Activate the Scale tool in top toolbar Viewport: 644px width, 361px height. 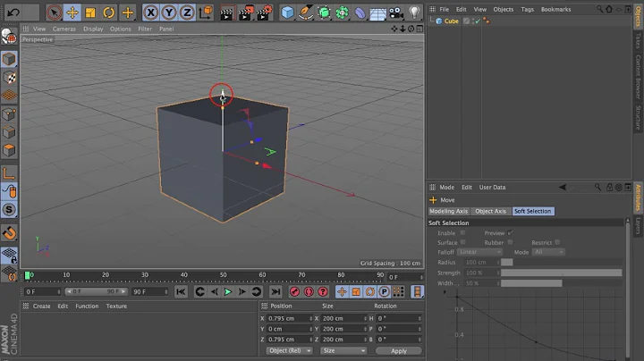[90, 13]
